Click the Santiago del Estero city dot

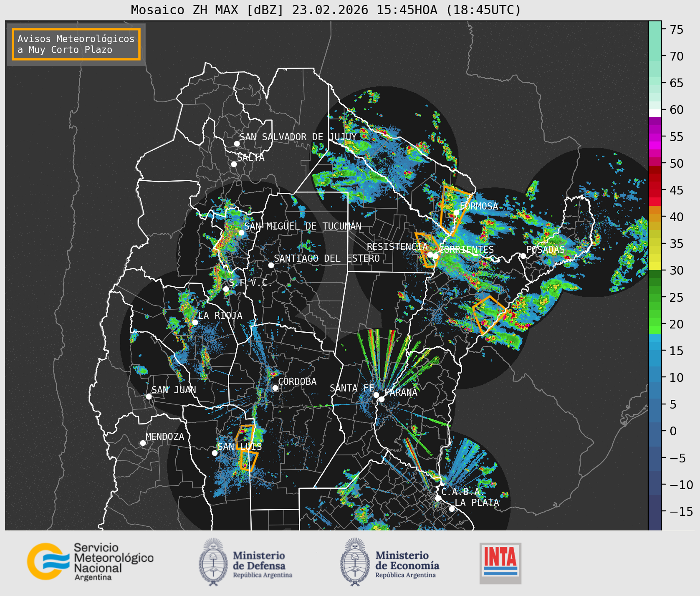pos(271,265)
